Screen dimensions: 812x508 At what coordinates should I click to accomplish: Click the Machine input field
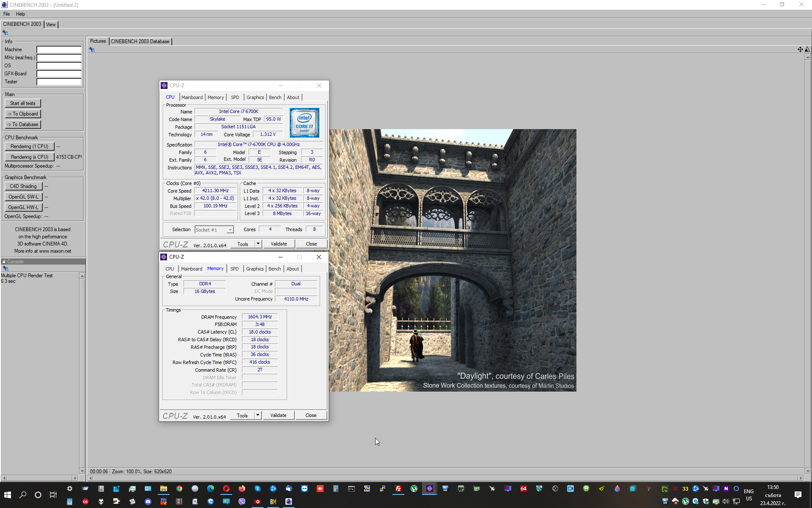(59, 50)
